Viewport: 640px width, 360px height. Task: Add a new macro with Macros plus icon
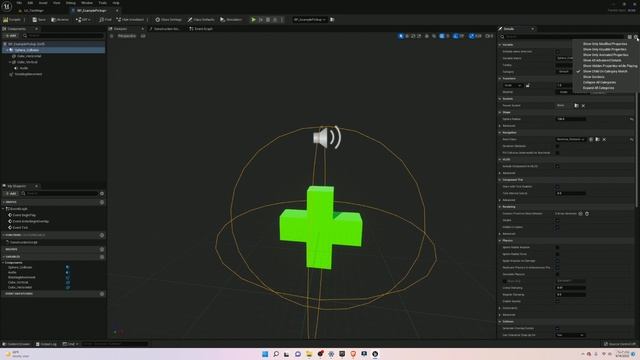pyautogui.click(x=102, y=249)
